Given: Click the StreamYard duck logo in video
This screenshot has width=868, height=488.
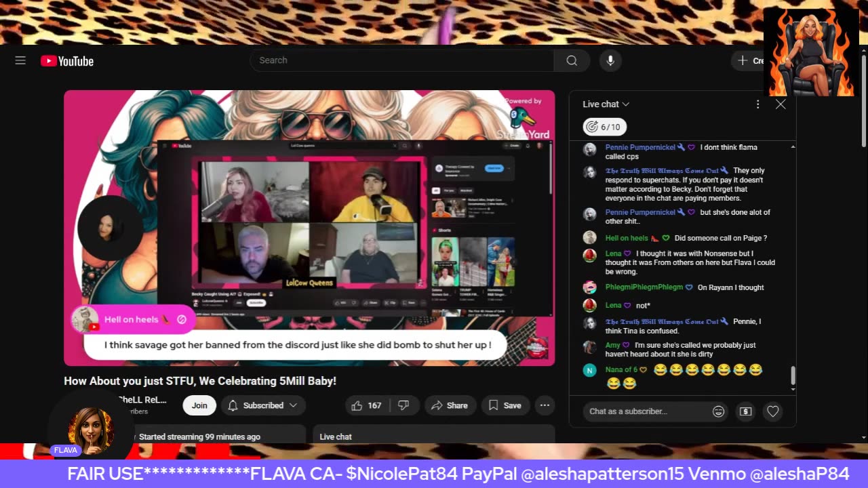Looking at the screenshot, I should tap(521, 118).
